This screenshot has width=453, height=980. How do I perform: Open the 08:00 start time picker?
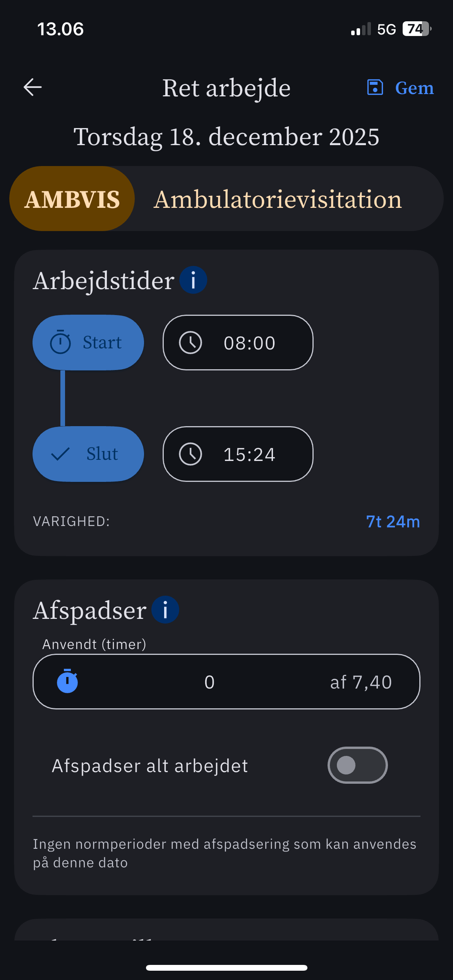249,343
